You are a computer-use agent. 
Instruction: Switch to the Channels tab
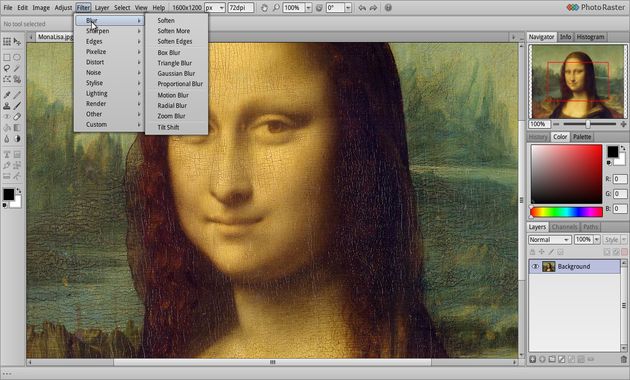tap(564, 227)
